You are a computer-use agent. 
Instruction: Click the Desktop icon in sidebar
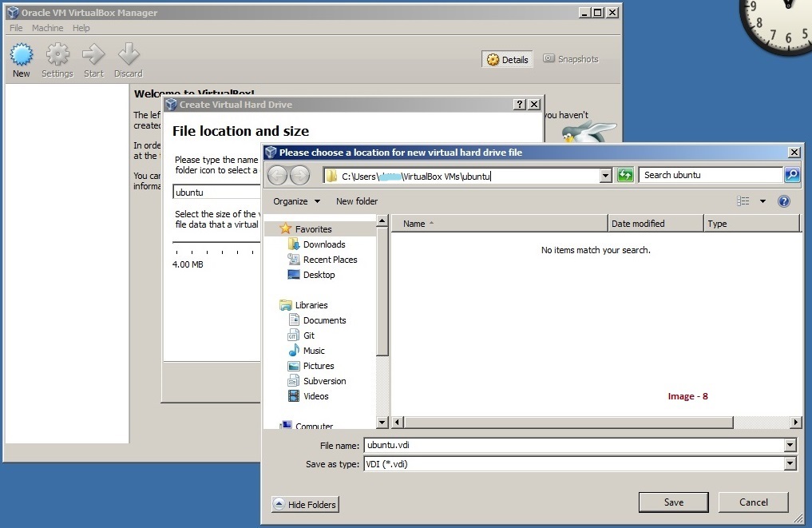click(x=294, y=275)
